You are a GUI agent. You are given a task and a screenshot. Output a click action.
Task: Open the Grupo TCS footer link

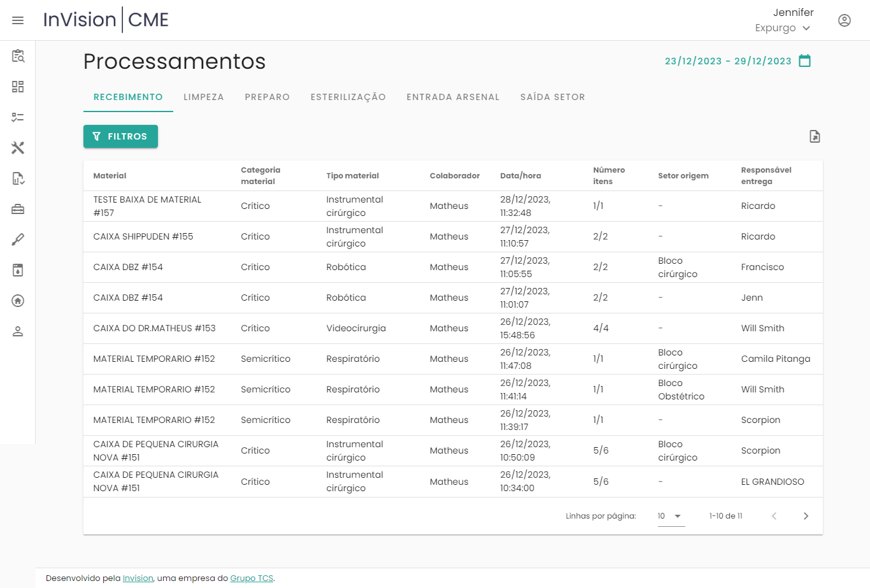tap(252, 578)
